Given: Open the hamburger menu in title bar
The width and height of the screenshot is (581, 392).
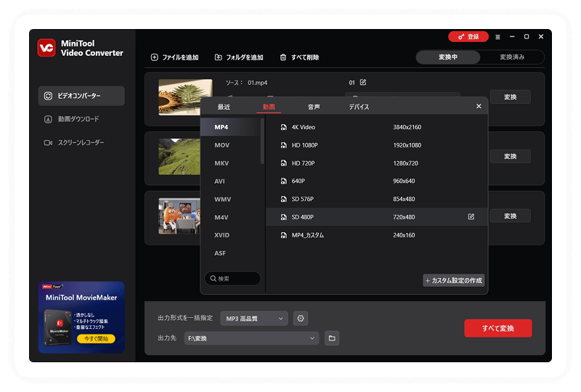Looking at the screenshot, I should [497, 37].
